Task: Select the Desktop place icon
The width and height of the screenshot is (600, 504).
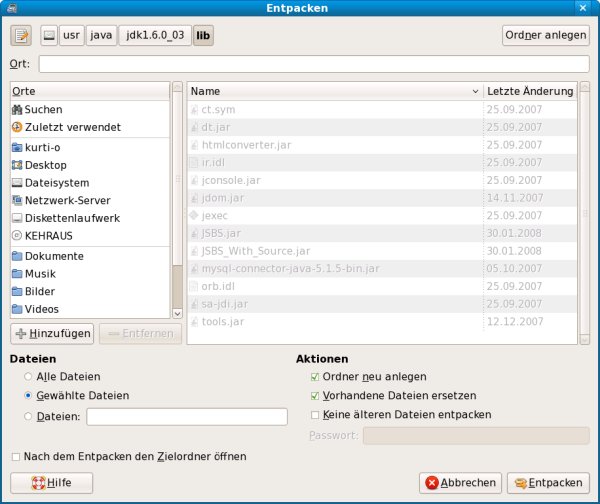Action: click(17, 165)
